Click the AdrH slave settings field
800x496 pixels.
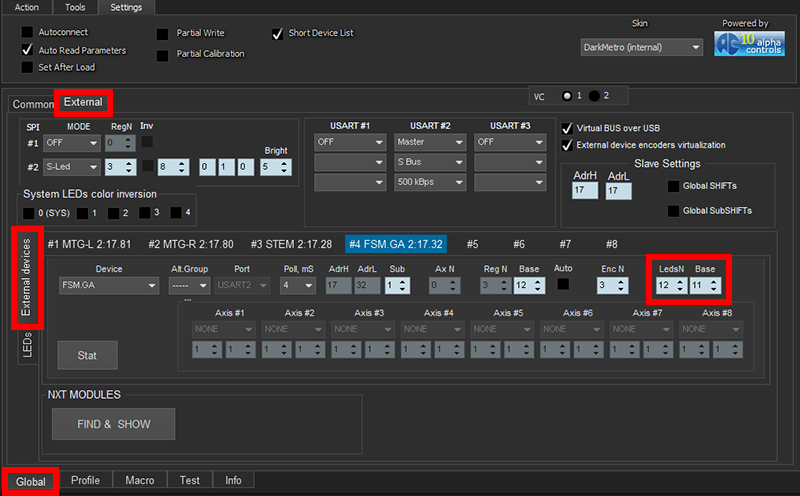[584, 191]
